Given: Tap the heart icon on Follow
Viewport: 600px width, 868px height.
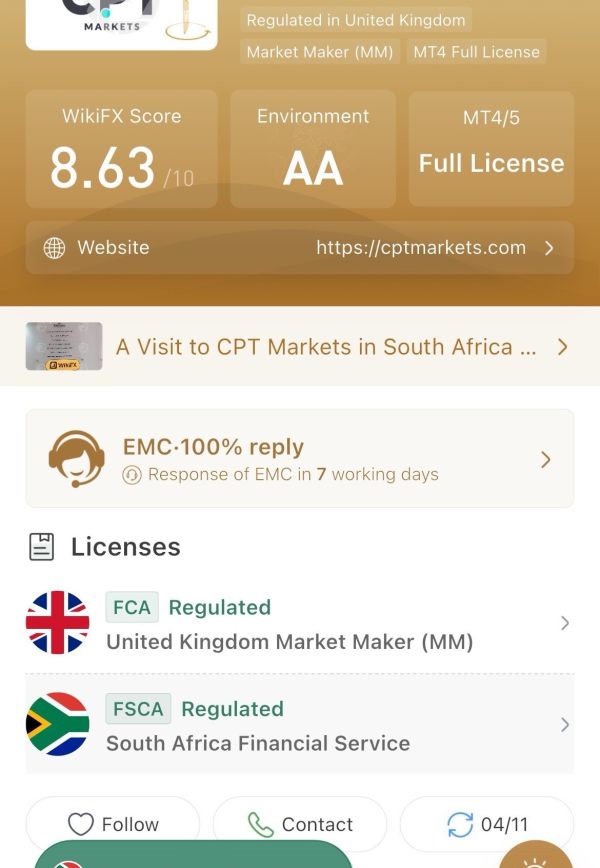Looking at the screenshot, I should tap(81, 824).
